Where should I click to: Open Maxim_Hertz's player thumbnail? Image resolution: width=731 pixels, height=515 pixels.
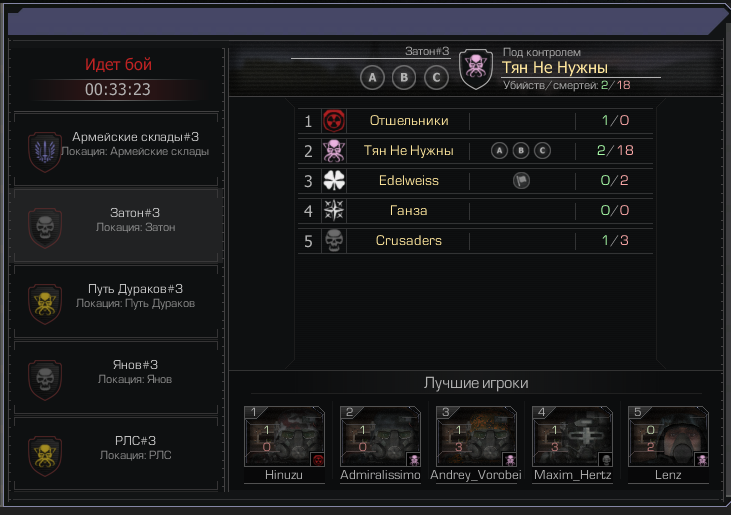[572, 445]
